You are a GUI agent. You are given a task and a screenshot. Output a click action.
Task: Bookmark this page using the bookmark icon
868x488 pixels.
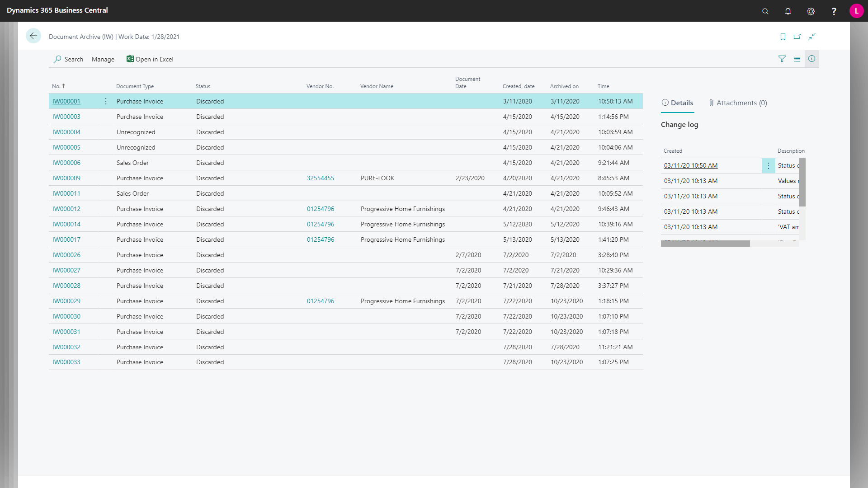(x=783, y=37)
